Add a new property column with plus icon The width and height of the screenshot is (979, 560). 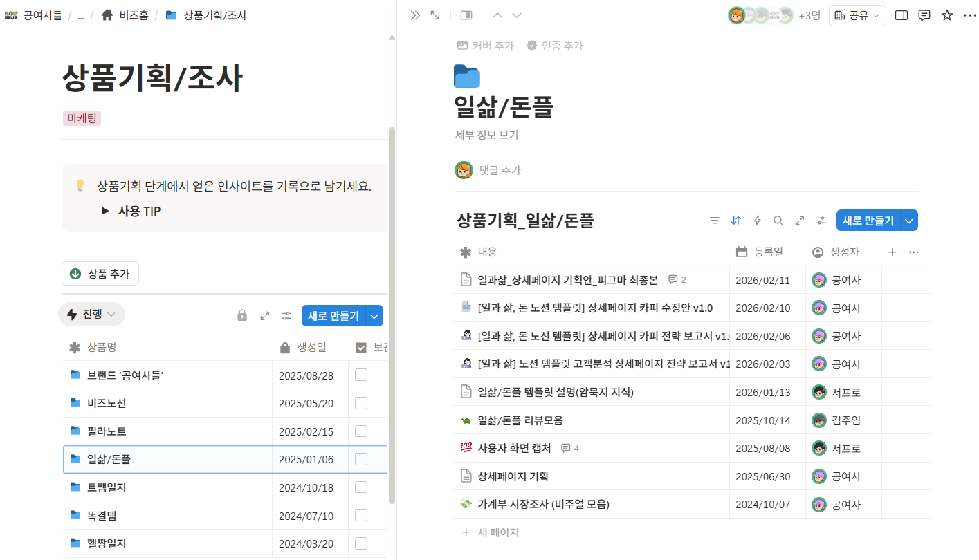(x=893, y=252)
